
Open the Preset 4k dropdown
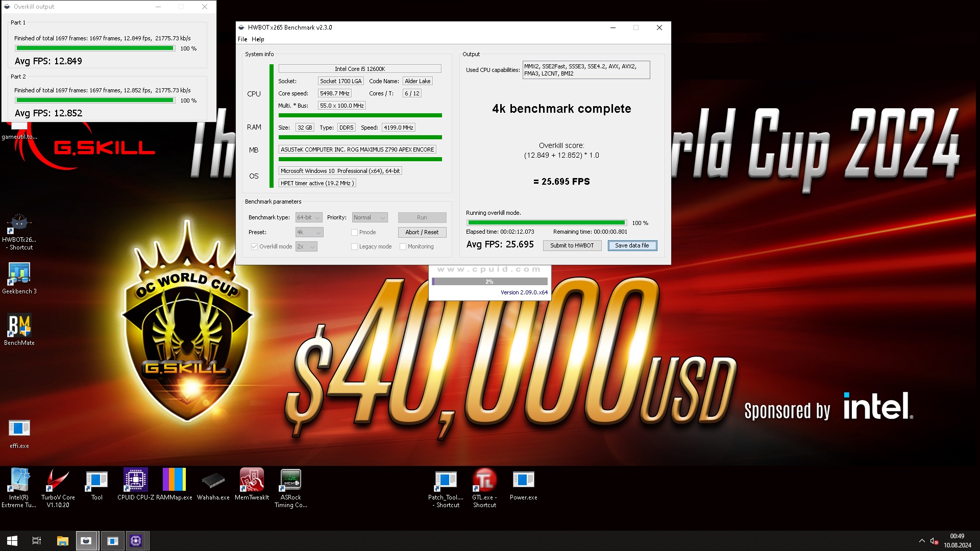309,232
